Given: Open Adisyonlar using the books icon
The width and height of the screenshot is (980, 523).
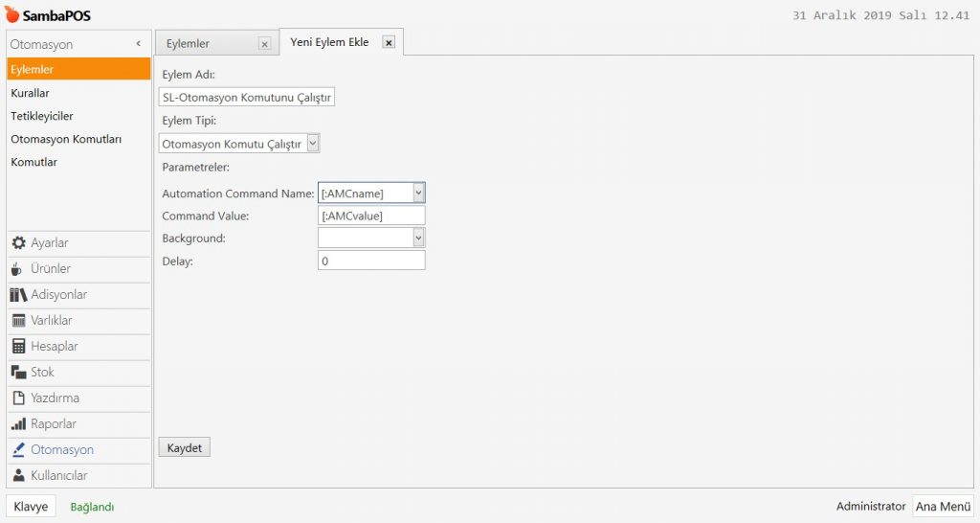Looking at the screenshot, I should coord(18,295).
